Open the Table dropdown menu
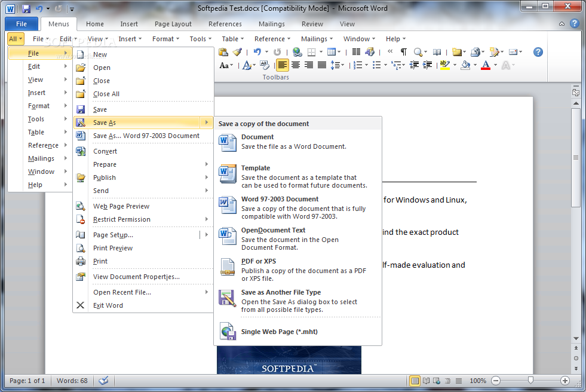 tap(232, 39)
